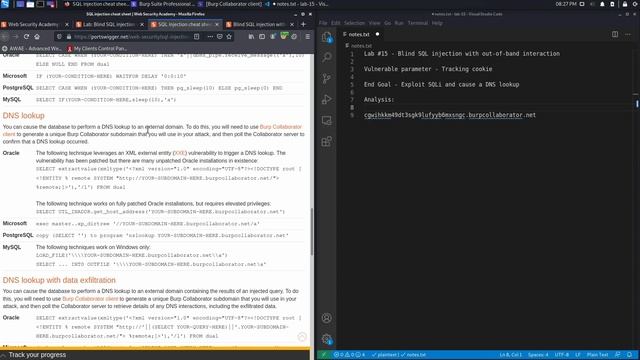Open the Run and Debug icon
Screen dimensions: 640x360
click(327, 99)
